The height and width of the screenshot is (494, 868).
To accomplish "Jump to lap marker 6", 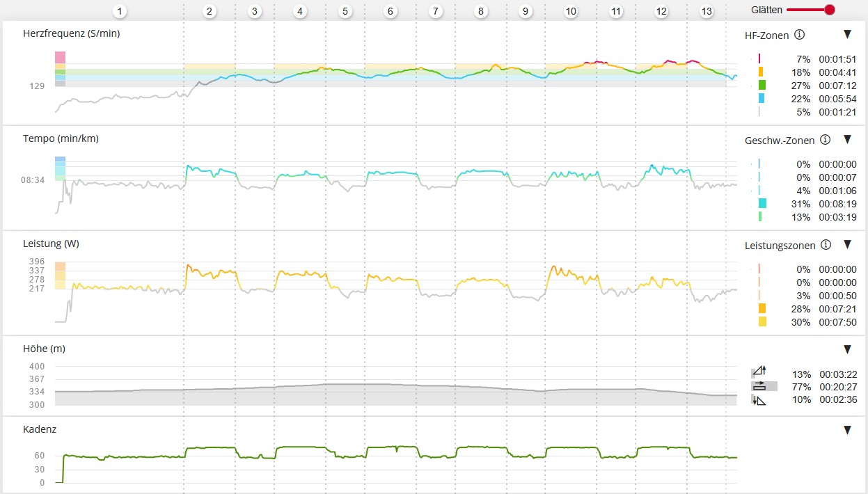I will click(x=390, y=11).
